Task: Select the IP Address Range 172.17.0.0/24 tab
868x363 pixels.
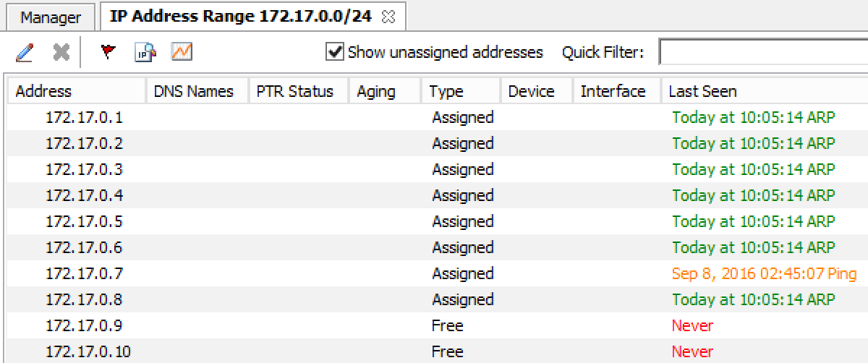Action: point(240,17)
